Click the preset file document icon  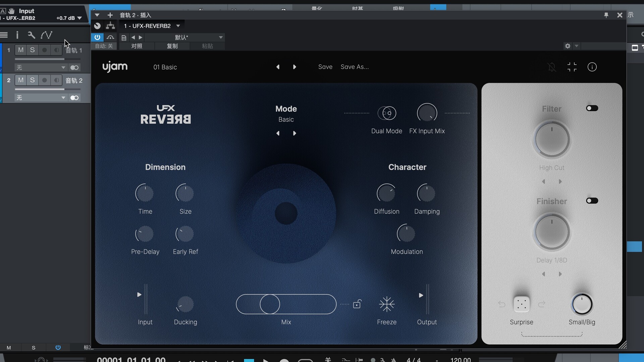point(124,38)
